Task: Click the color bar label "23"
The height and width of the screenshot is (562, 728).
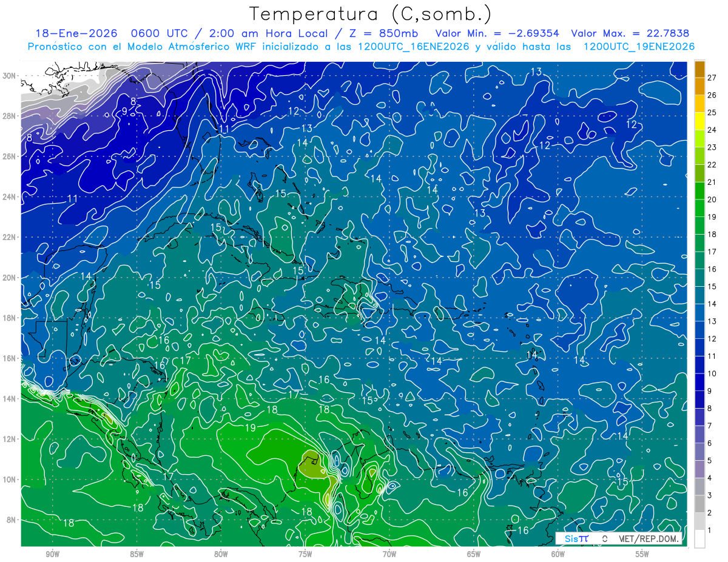Action: click(712, 147)
